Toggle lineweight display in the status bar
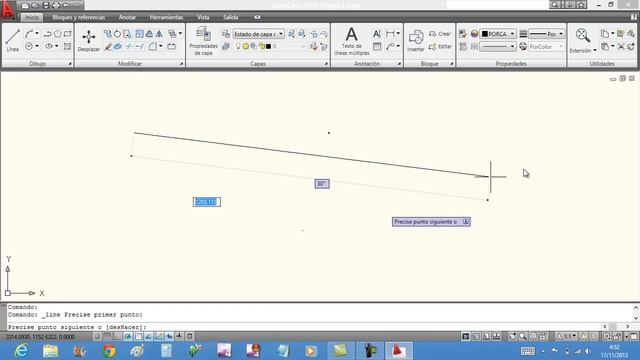Screen dimensions: 640x360 [x=180, y=336]
